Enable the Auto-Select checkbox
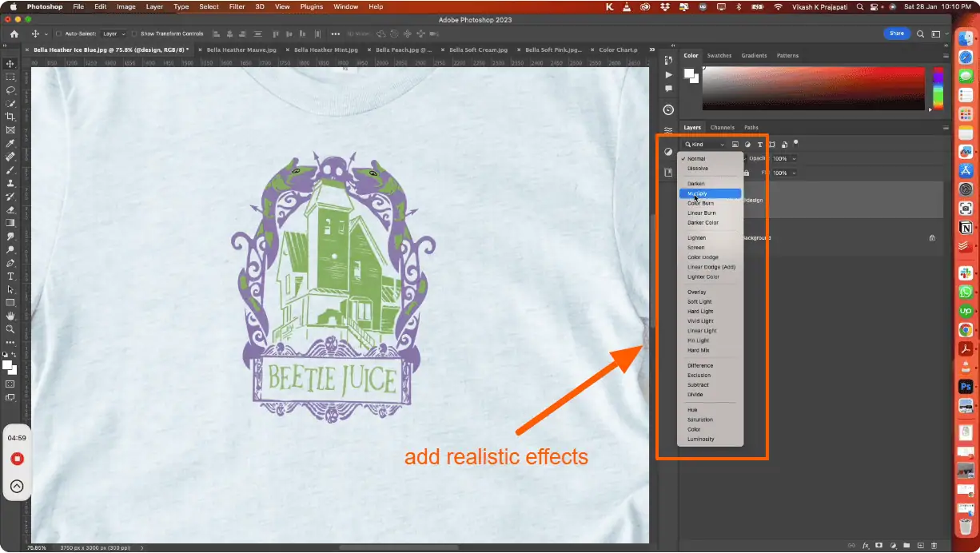 tap(58, 34)
